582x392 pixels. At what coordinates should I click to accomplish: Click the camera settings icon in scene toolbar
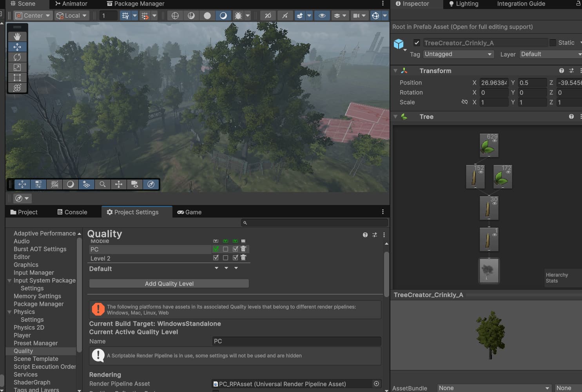click(x=357, y=15)
